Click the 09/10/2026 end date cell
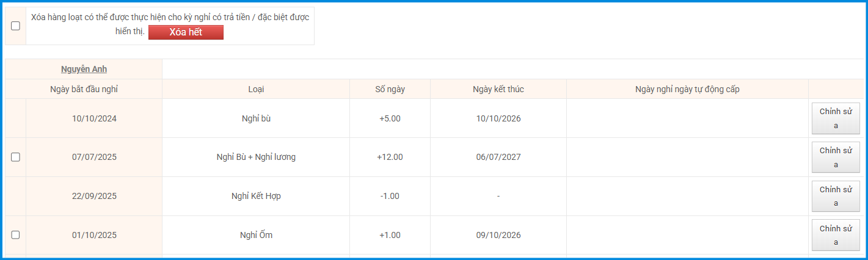 [x=498, y=235]
